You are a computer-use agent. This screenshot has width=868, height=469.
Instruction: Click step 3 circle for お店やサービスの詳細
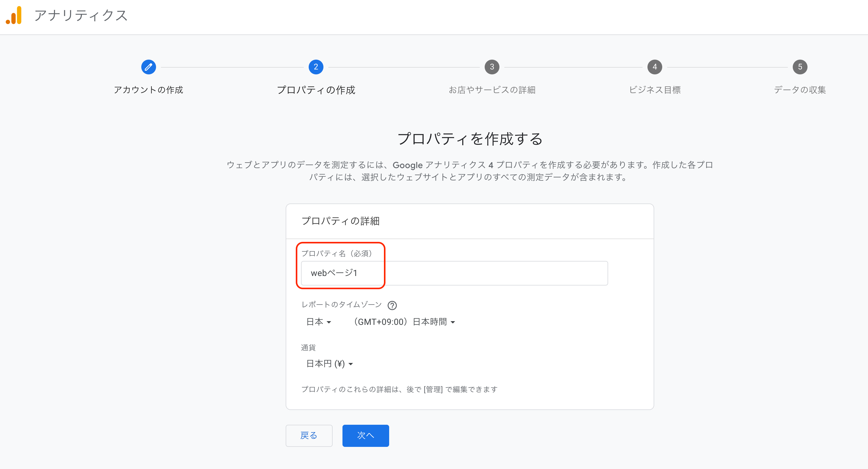coord(492,67)
